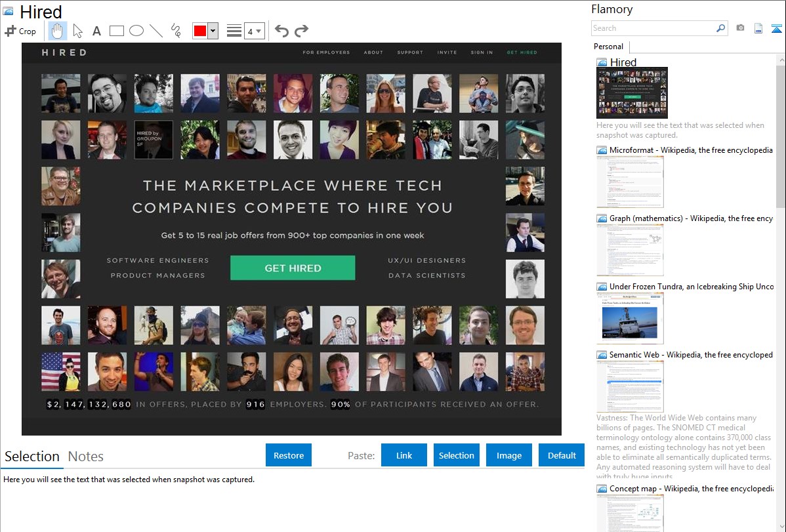The height and width of the screenshot is (532, 786).
Task: Click the red color swatch
Action: pyautogui.click(x=200, y=31)
